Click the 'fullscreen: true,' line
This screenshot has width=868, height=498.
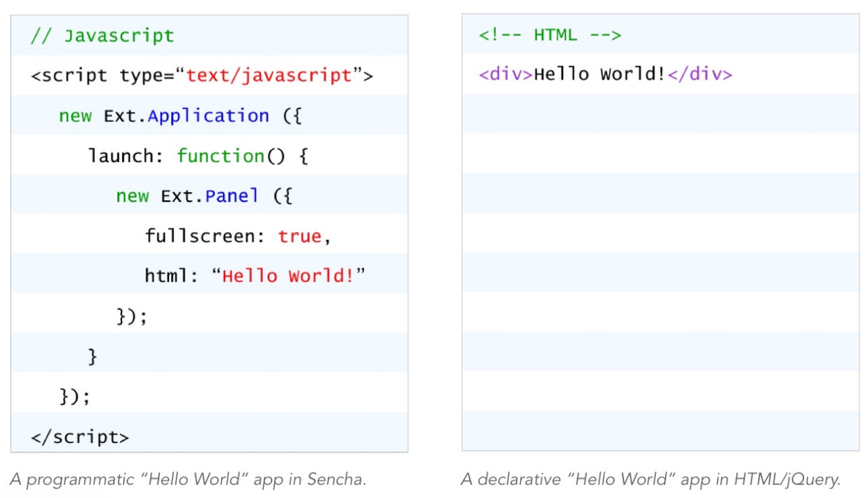tap(238, 235)
